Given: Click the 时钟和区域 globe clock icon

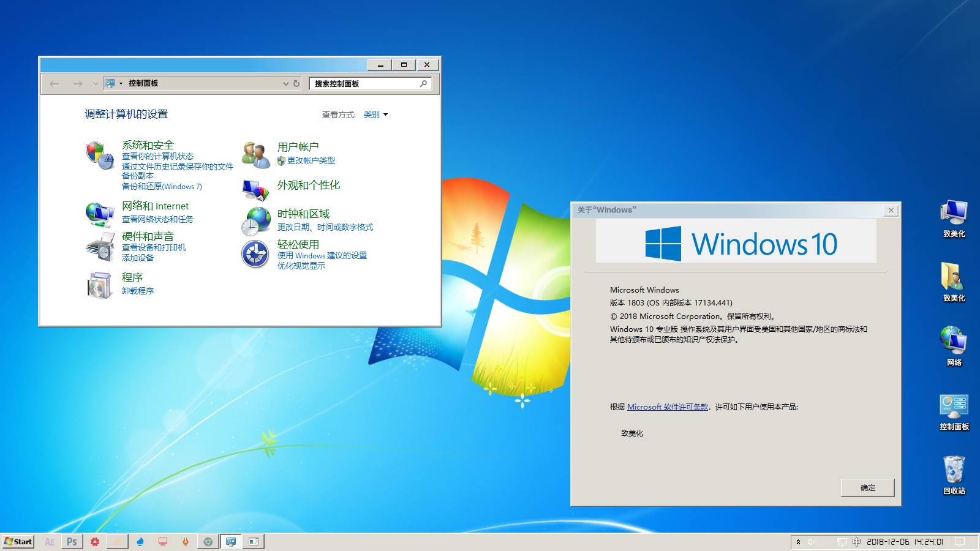Looking at the screenshot, I should point(255,221).
